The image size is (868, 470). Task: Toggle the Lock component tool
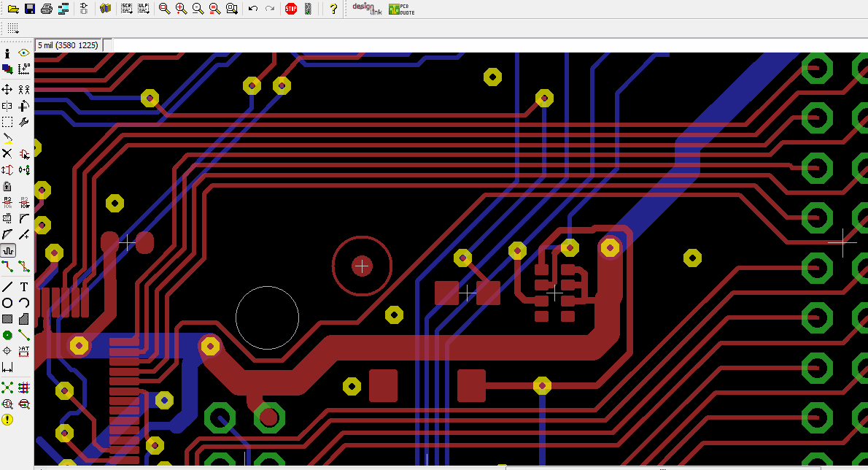7,186
